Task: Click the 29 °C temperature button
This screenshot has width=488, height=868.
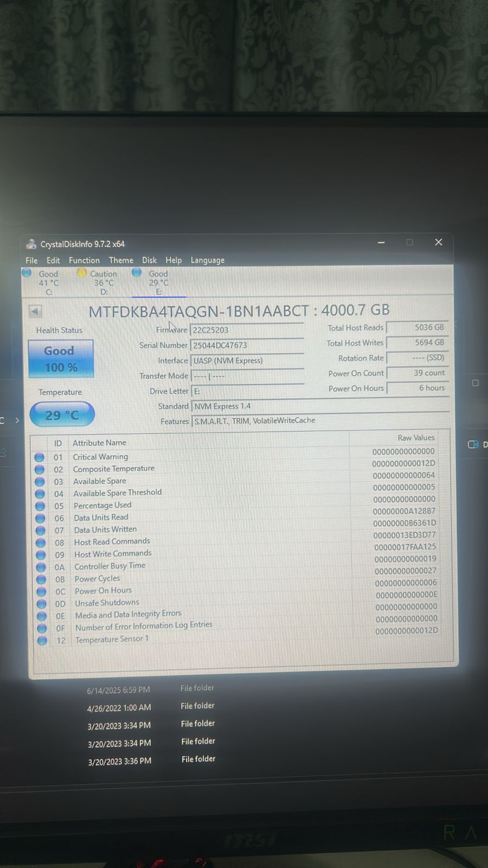Action: [62, 415]
